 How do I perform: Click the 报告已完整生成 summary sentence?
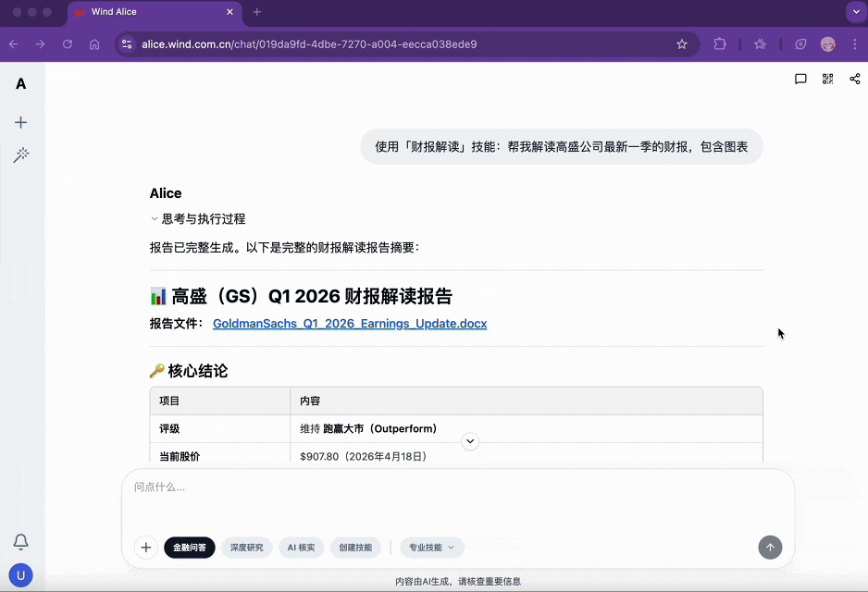click(284, 248)
